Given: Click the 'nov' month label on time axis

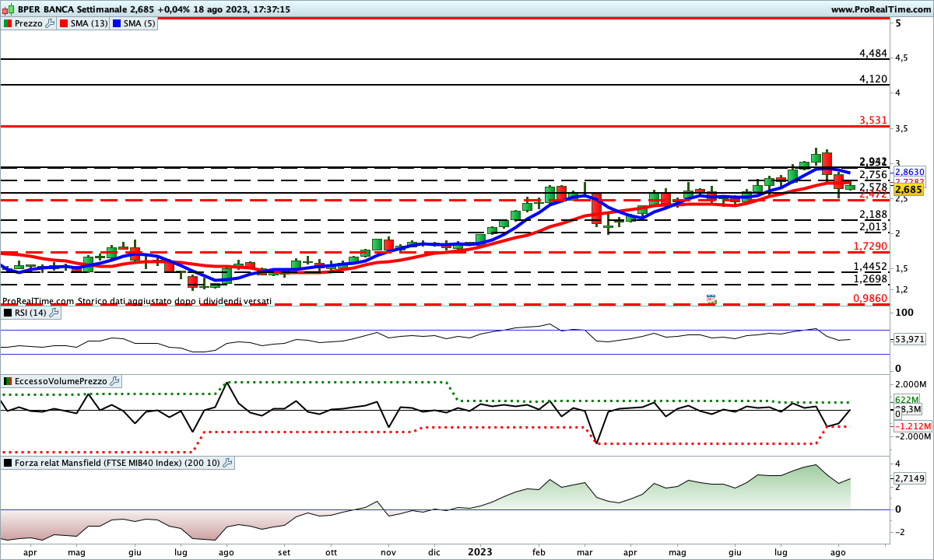Looking at the screenshot, I should coord(388,551).
